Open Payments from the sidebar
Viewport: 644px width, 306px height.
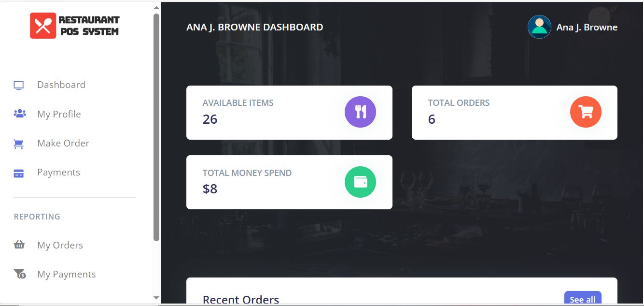coord(58,173)
